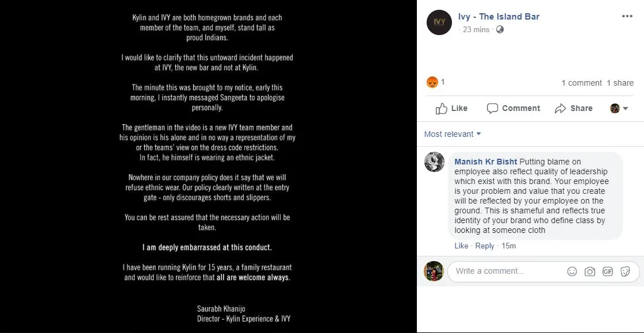Image resolution: width=644 pixels, height=333 pixels.
Task: Click the public audience globe icon
Action: coord(500,29)
